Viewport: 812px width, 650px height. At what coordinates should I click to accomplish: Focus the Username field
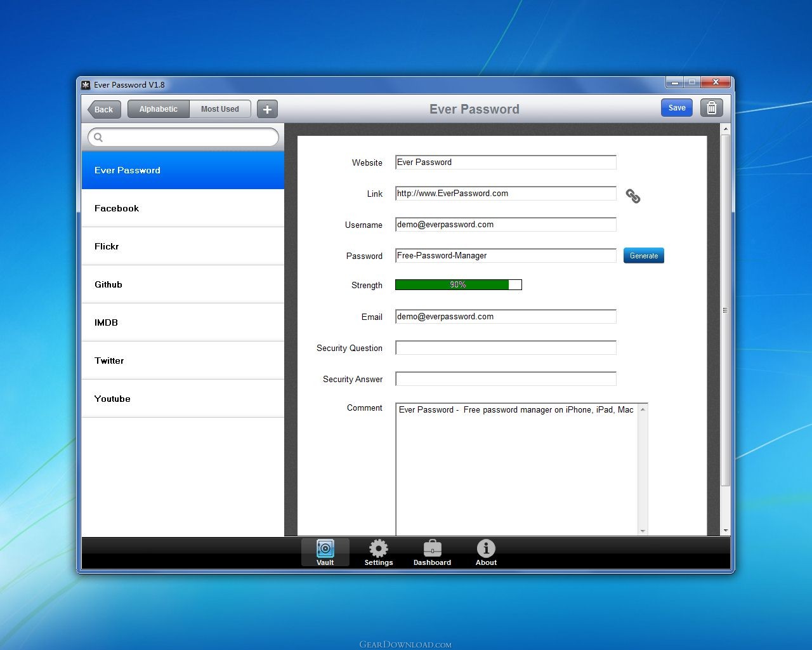506,225
